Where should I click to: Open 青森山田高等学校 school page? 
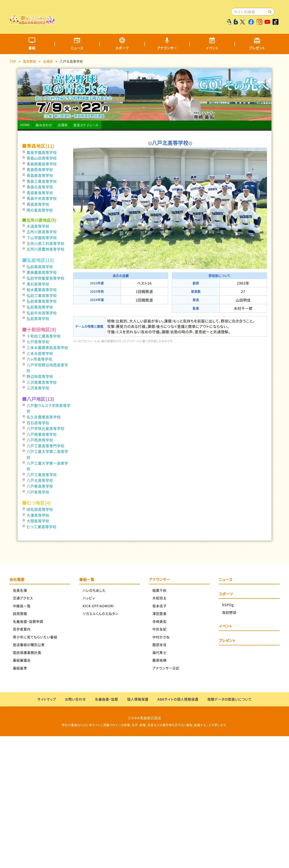(x=41, y=158)
